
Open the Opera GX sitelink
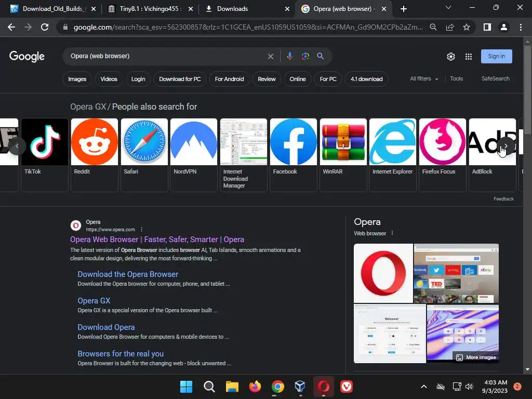pos(94,301)
